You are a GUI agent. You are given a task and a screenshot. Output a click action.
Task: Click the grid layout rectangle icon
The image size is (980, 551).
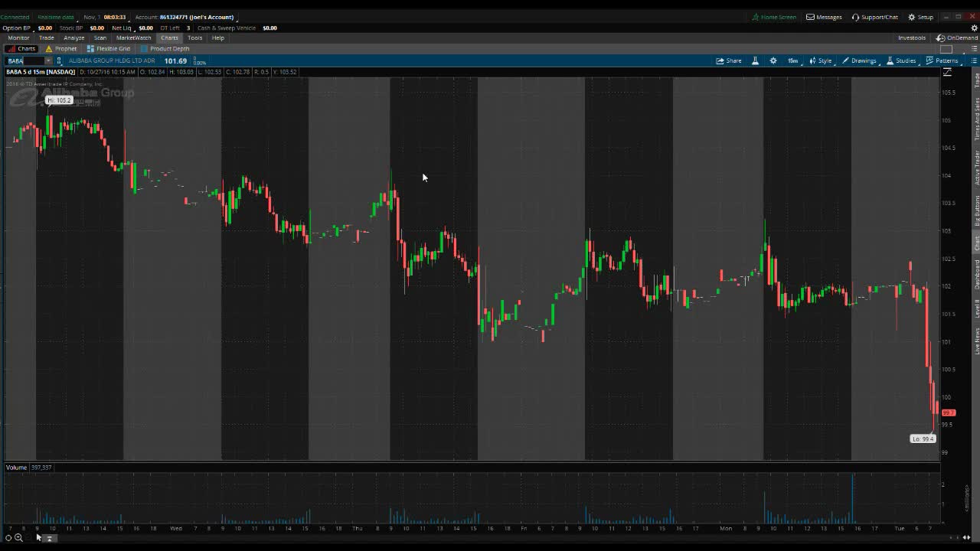946,49
